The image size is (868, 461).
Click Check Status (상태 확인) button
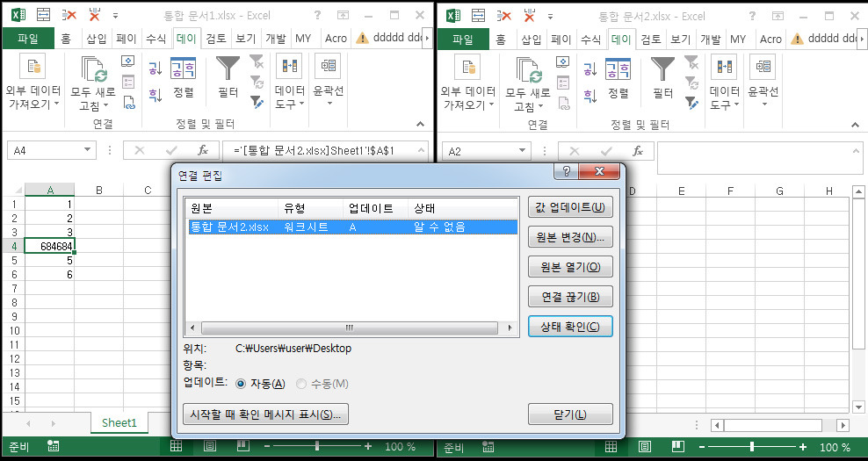[570, 327]
